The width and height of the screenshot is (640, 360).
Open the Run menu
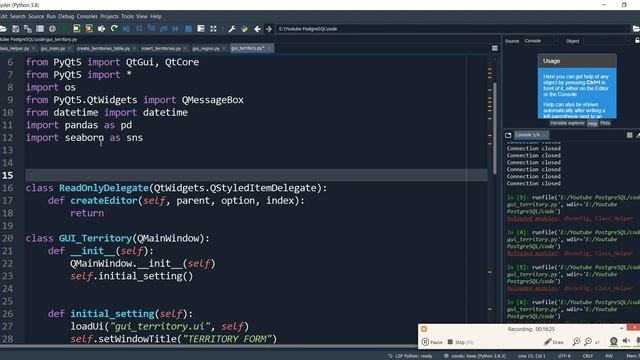pos(51,16)
